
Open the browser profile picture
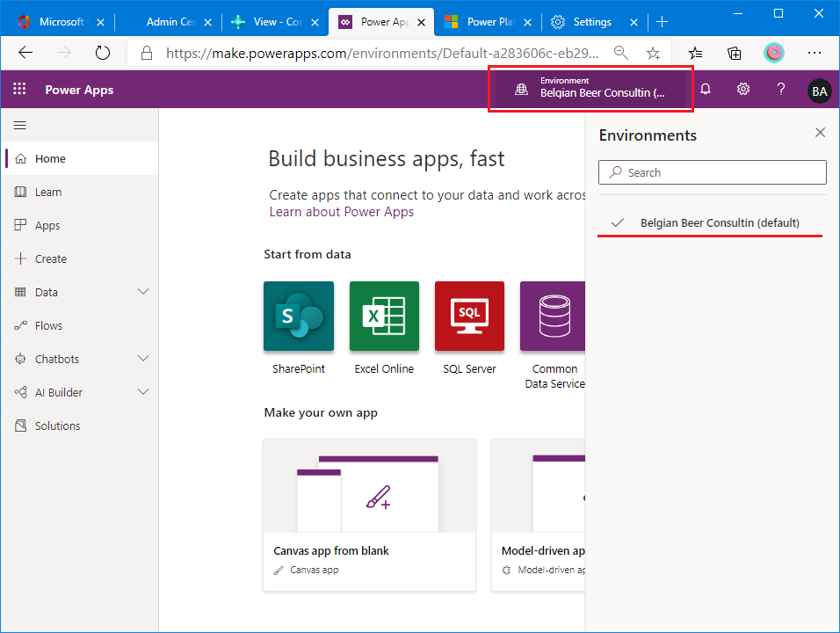coord(774,53)
